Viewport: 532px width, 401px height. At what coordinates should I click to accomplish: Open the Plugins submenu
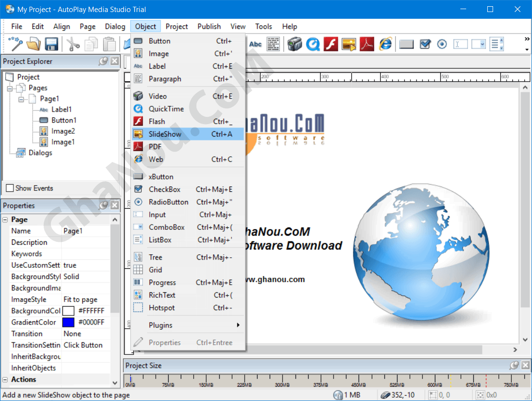(x=188, y=326)
